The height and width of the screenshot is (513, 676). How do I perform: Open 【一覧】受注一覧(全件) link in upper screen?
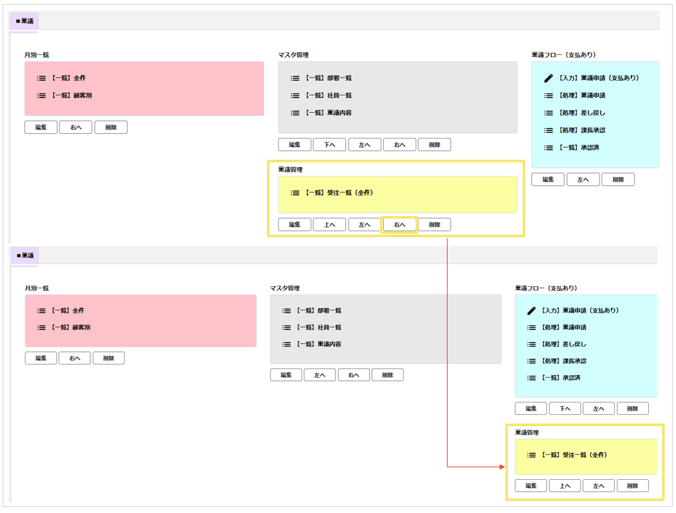339,193
